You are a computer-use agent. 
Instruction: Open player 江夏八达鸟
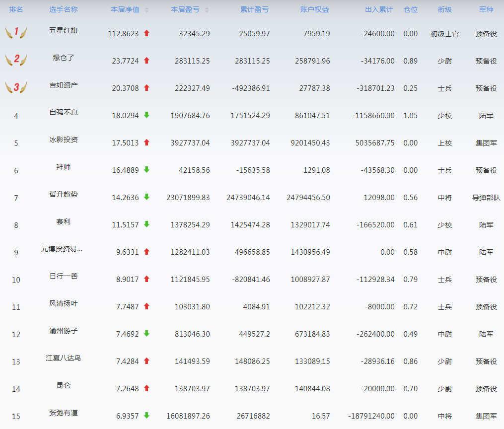(64, 358)
